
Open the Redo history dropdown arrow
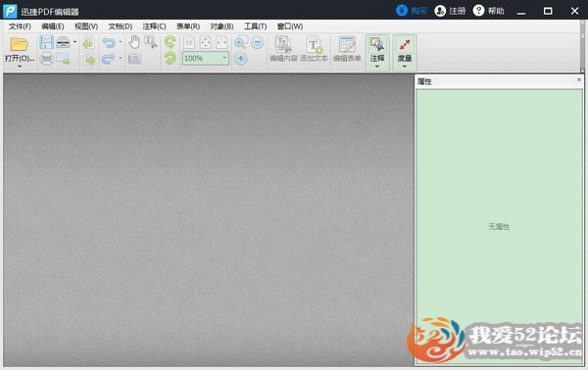[121, 58]
